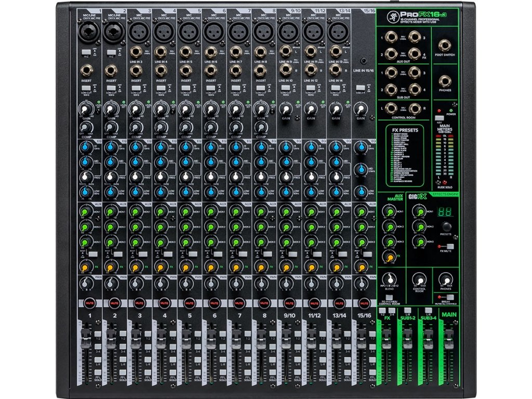
Task: Click the FX presets numeric display
Action: tap(444, 211)
